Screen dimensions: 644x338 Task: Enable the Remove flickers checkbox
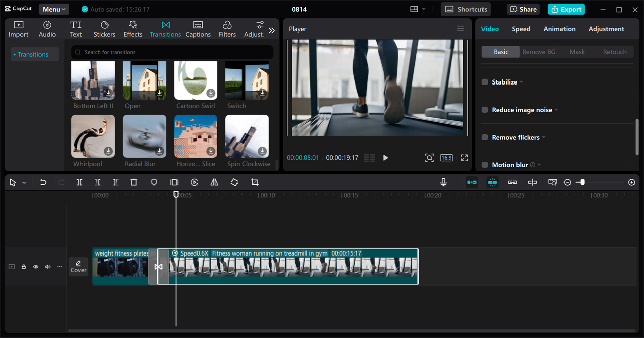pyautogui.click(x=485, y=137)
